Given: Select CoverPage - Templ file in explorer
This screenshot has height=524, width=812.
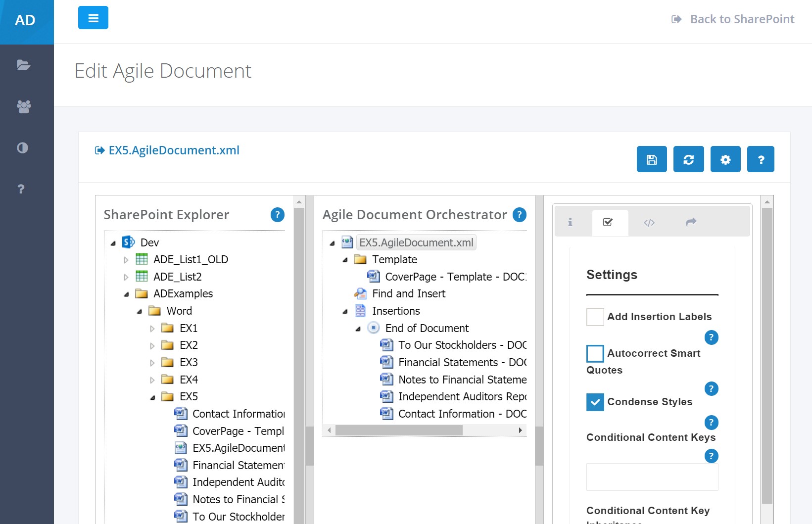Looking at the screenshot, I should (x=239, y=431).
